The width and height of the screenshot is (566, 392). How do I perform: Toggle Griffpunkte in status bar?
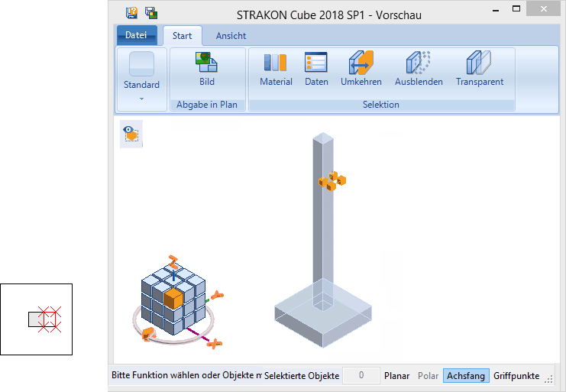[x=516, y=376]
